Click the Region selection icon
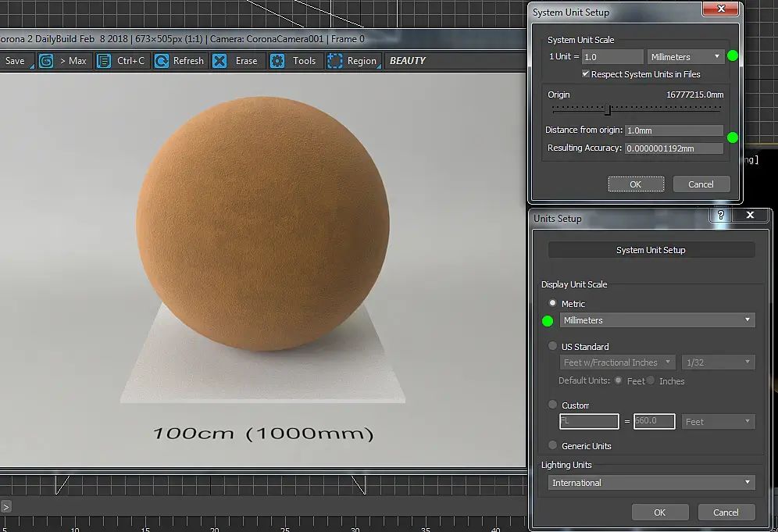 (x=335, y=61)
